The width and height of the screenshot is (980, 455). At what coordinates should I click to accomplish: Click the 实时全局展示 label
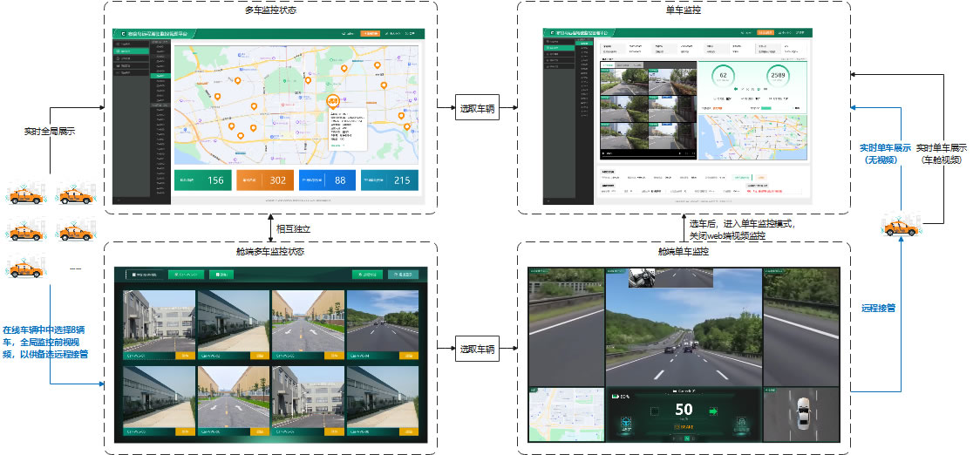coord(50,132)
